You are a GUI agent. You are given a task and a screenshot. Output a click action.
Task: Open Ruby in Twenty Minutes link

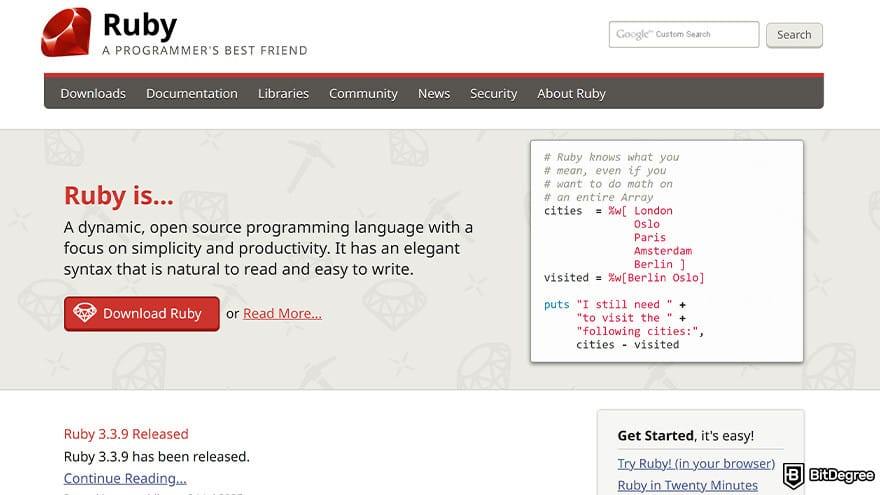click(x=688, y=485)
